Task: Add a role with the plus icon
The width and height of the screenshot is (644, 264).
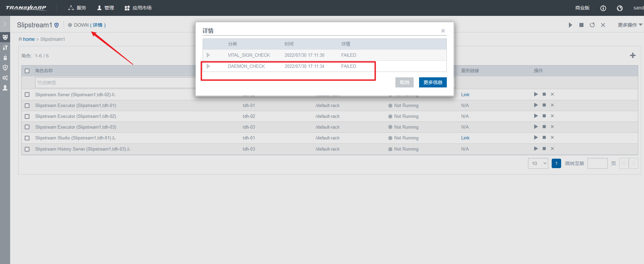Action: (x=633, y=55)
